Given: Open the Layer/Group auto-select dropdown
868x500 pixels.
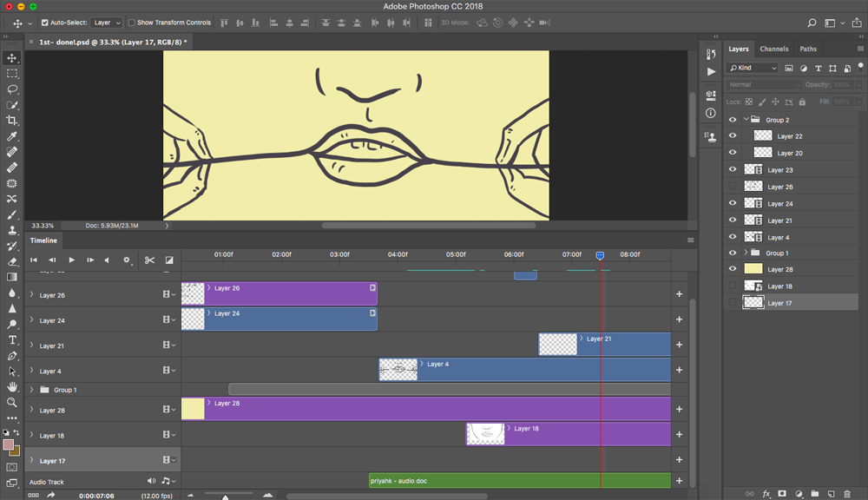Looking at the screenshot, I should tap(107, 23).
